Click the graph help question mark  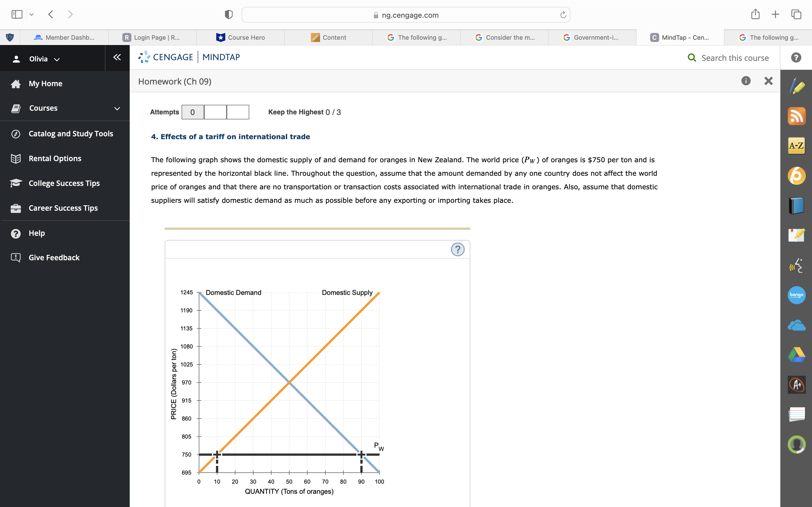tap(457, 250)
